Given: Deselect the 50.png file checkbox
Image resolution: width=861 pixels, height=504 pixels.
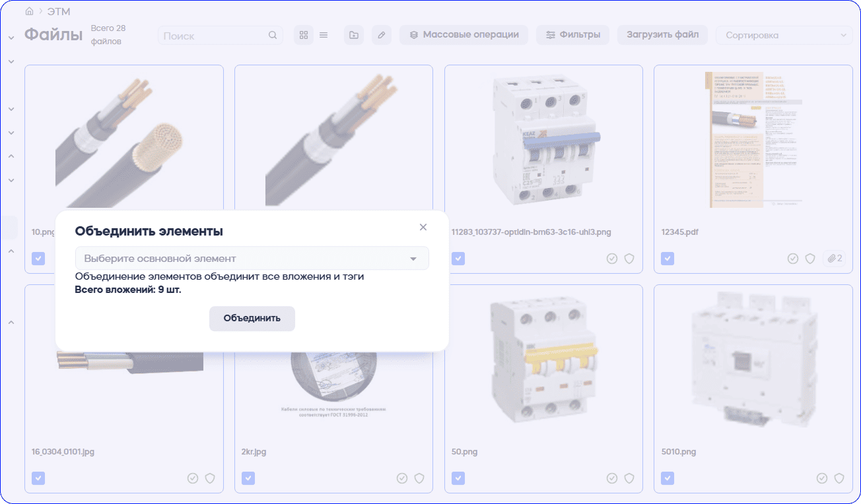Looking at the screenshot, I should point(458,478).
